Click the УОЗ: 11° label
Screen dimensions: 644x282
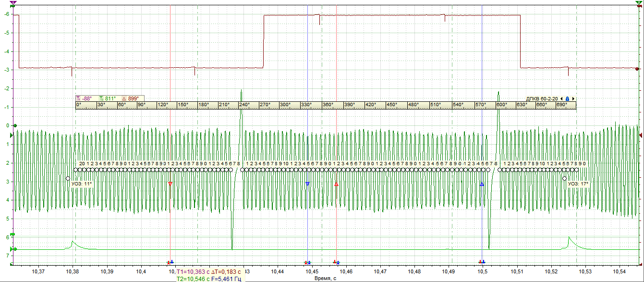pos(81,184)
